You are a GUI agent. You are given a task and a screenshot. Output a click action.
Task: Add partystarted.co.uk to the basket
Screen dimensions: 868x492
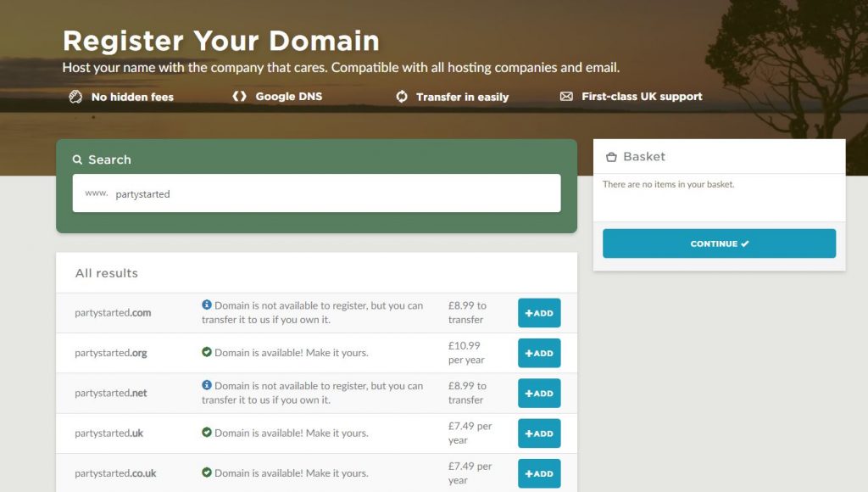tap(539, 473)
